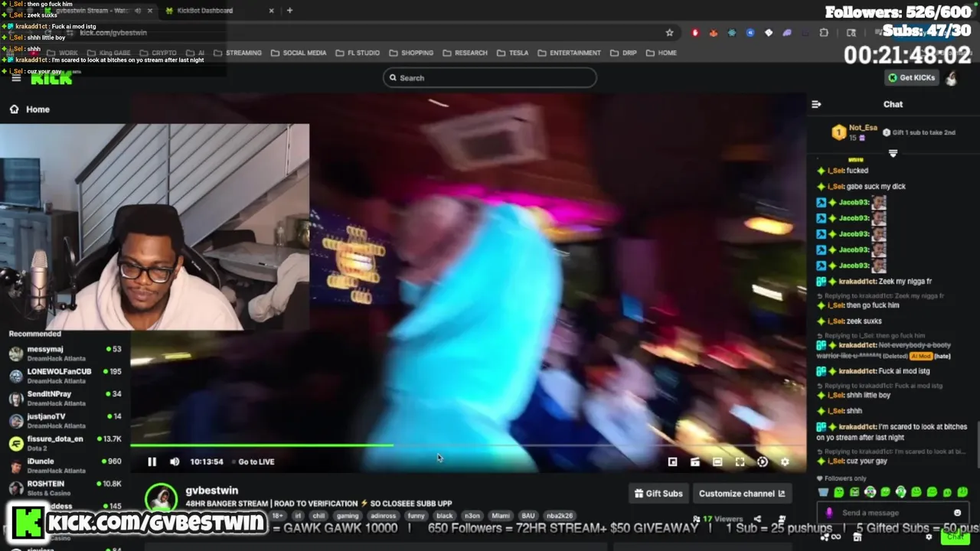This screenshot has width=980, height=551.
Task: Open STREAMING bookmarks folder
Action: tap(237, 53)
